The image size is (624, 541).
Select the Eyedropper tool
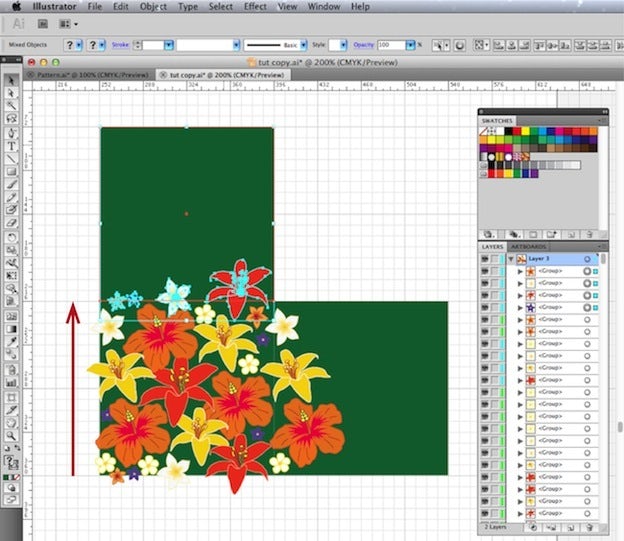pos(12,342)
